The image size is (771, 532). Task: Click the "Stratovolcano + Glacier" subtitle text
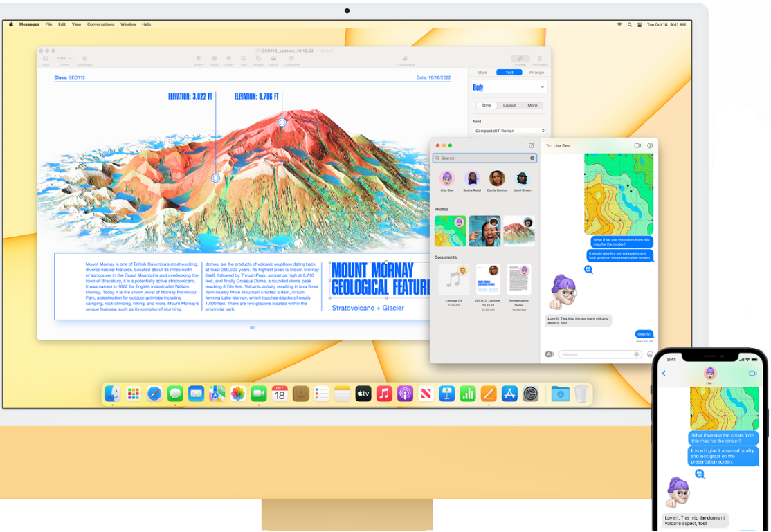click(x=368, y=308)
